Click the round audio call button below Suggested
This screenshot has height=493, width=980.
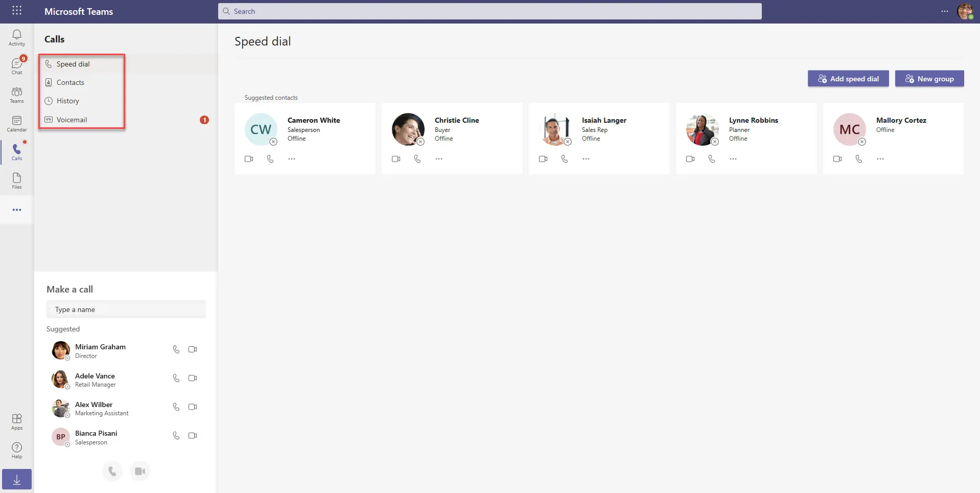click(112, 472)
